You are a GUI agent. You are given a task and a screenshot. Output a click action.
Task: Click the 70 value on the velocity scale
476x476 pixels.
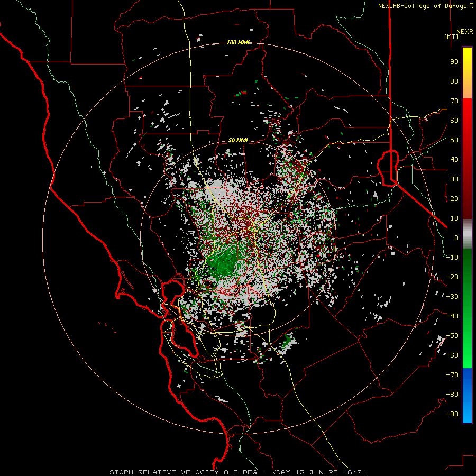454,101
